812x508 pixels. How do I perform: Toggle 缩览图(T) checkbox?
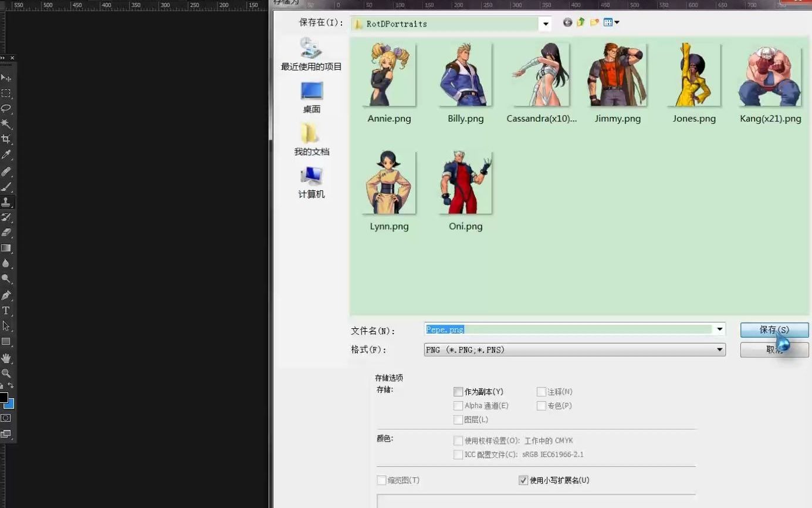381,480
